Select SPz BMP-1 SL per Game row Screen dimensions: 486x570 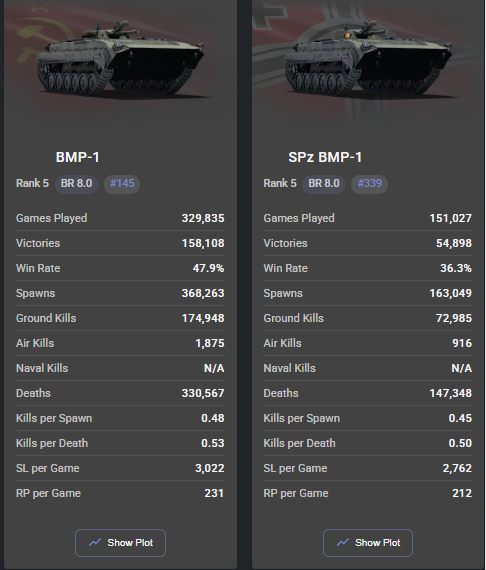(x=368, y=468)
